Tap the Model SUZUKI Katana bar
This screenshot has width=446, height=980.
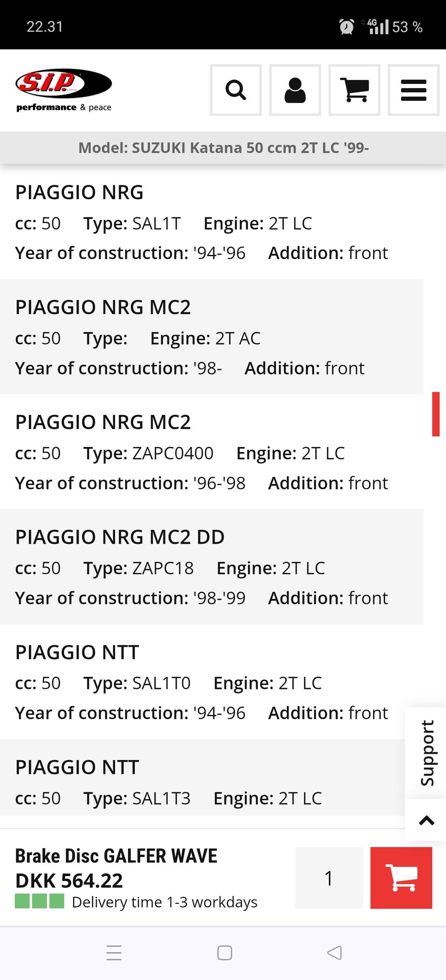pos(223,148)
